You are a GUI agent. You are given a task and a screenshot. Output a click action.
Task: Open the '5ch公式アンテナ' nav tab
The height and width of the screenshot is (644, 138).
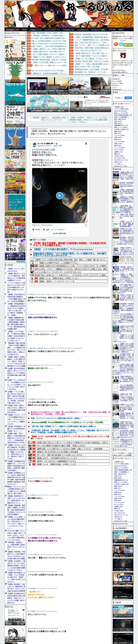tap(13, 30)
